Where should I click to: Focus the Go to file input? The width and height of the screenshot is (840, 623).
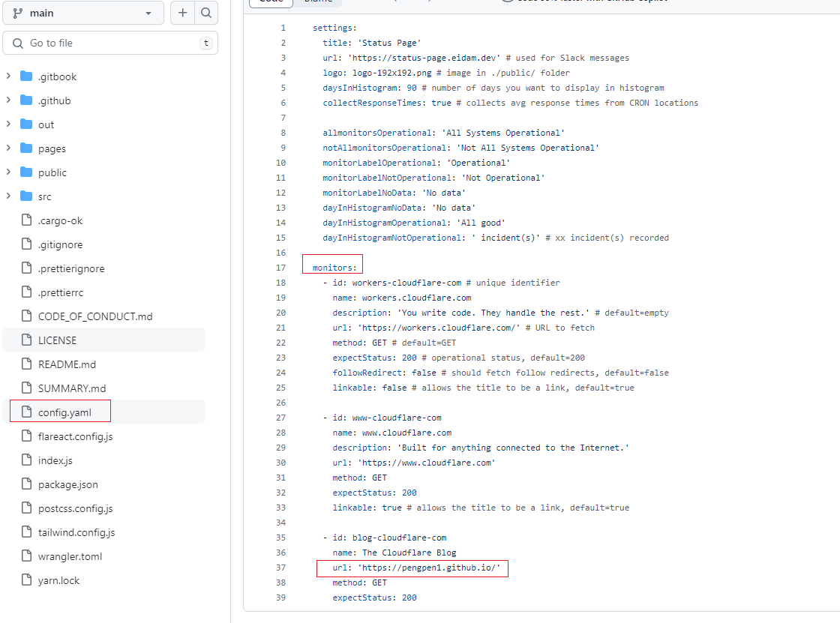click(x=109, y=43)
